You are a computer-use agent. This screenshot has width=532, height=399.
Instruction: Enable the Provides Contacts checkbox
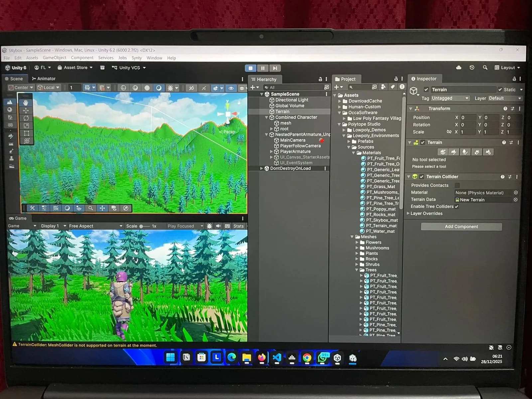pos(457,185)
